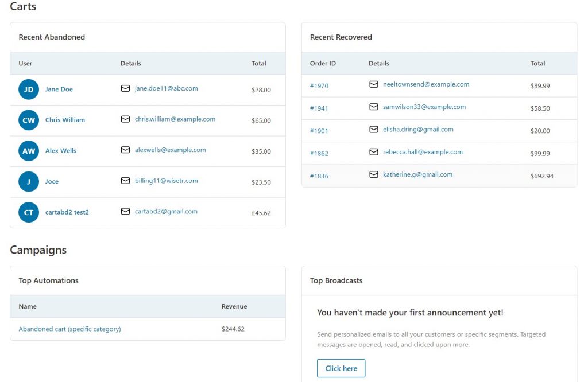This screenshot has width=588, height=382.
Task: Select the $89.99 recovered total
Action: click(x=540, y=86)
